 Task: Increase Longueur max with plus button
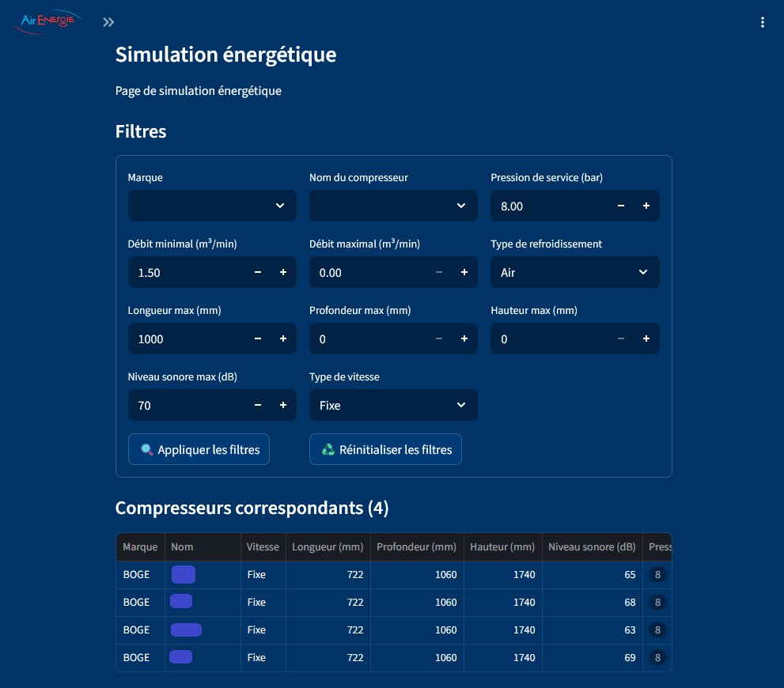point(283,338)
